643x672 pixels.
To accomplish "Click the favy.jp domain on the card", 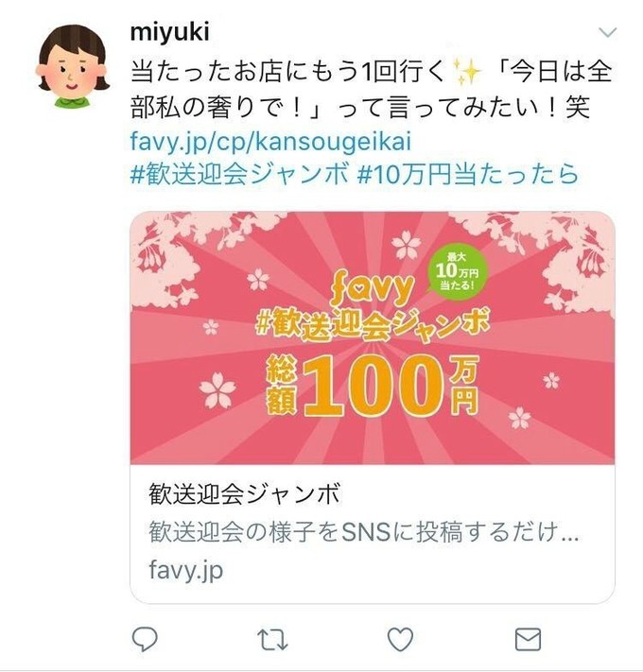I will (186, 571).
